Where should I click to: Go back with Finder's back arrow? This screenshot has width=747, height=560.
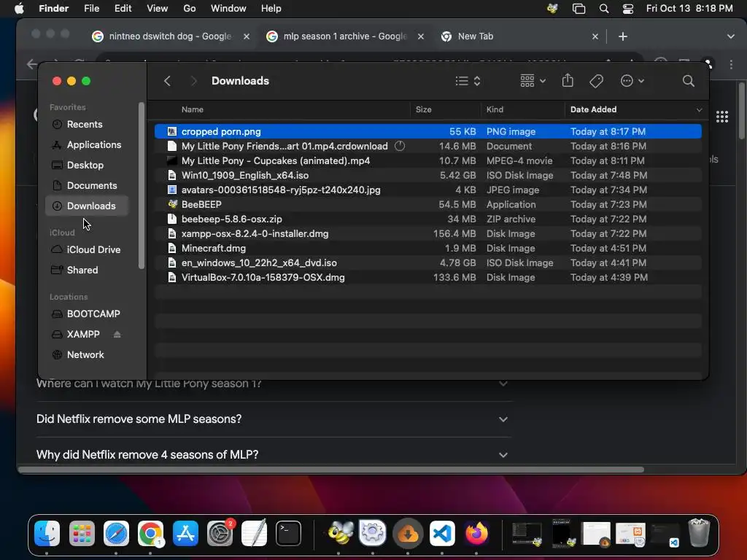point(167,81)
